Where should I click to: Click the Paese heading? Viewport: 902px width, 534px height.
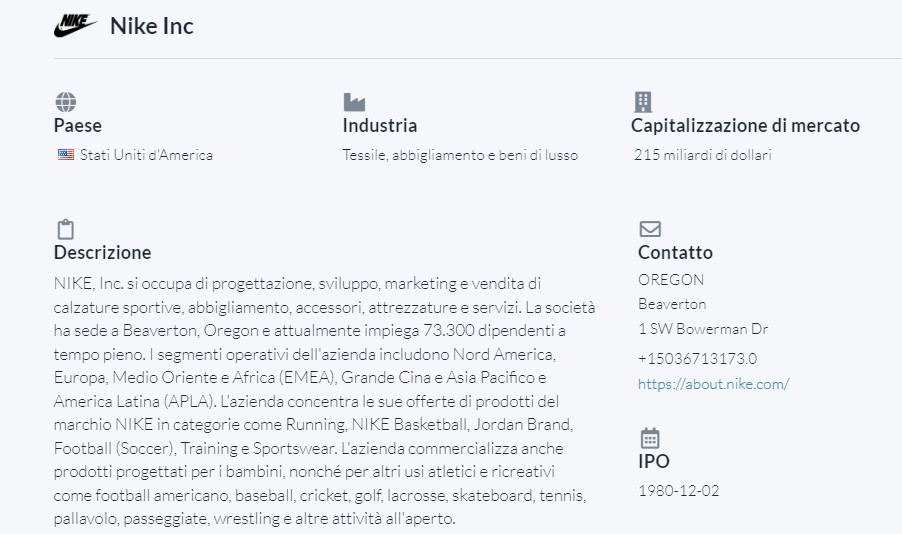pyautogui.click(x=78, y=126)
